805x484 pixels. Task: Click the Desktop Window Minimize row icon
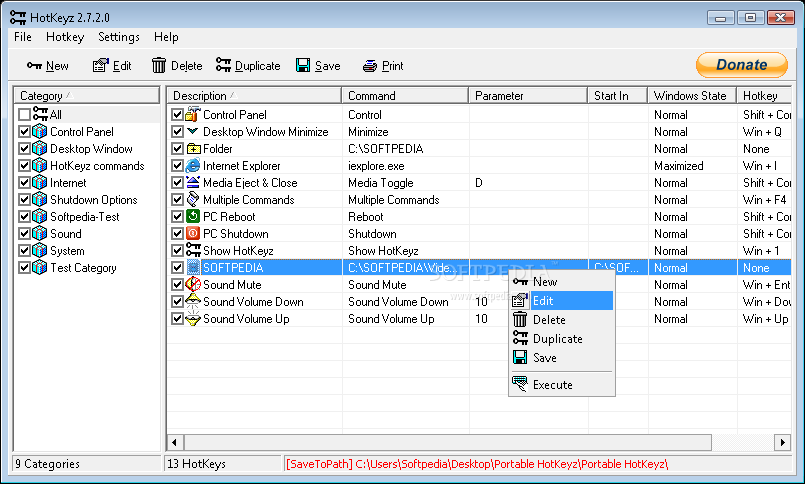[x=193, y=131]
